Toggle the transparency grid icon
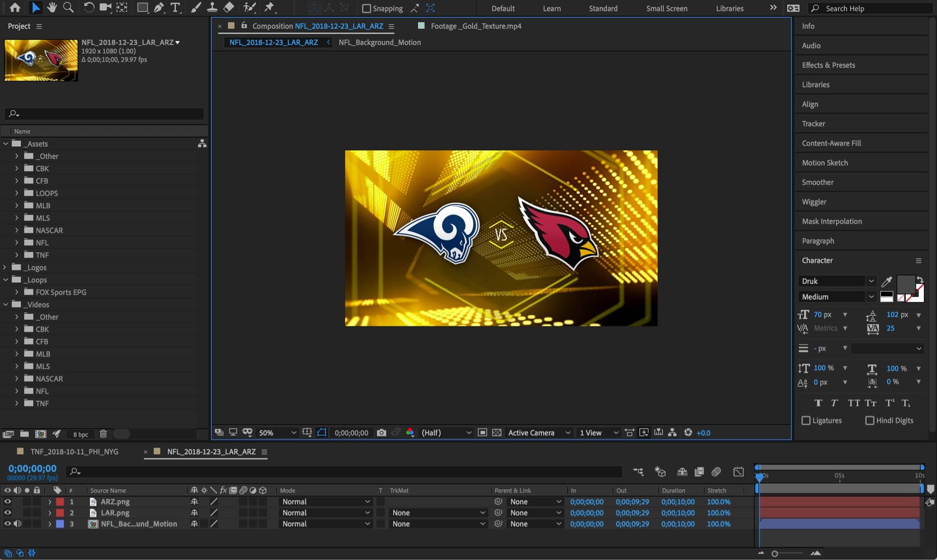This screenshot has width=937, height=560. click(x=497, y=433)
